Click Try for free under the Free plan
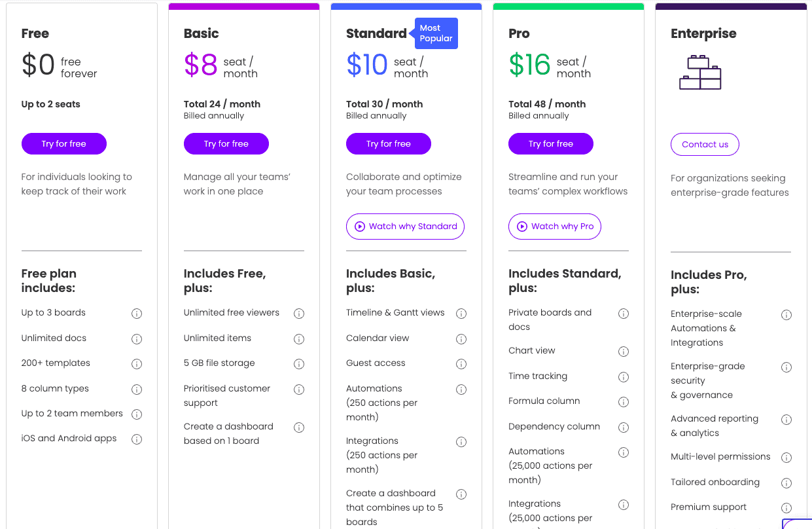812x529 pixels. [x=63, y=143]
